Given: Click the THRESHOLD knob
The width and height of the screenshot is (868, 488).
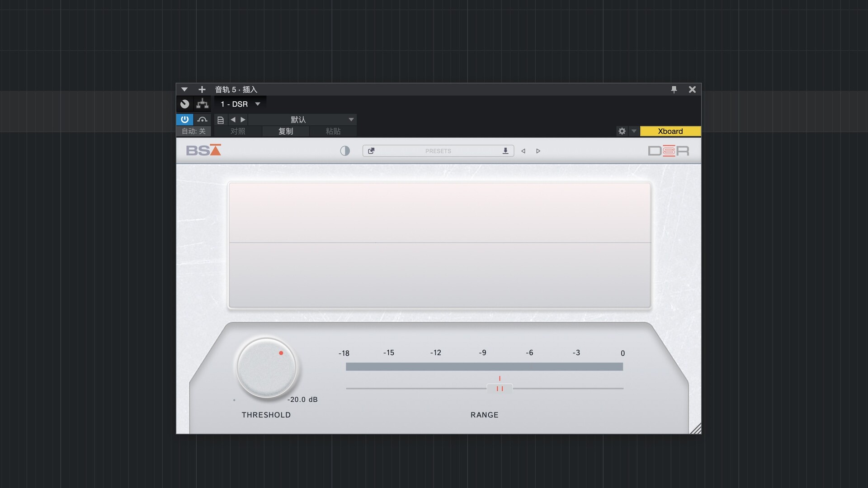Looking at the screenshot, I should point(266,368).
